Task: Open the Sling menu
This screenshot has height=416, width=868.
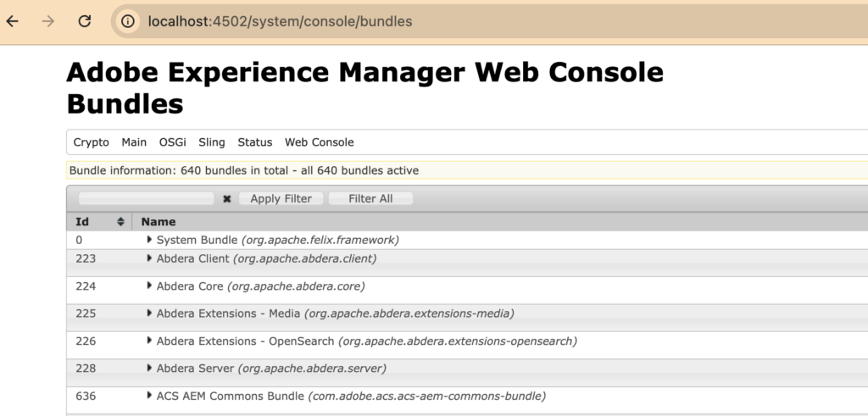Action: coord(212,142)
